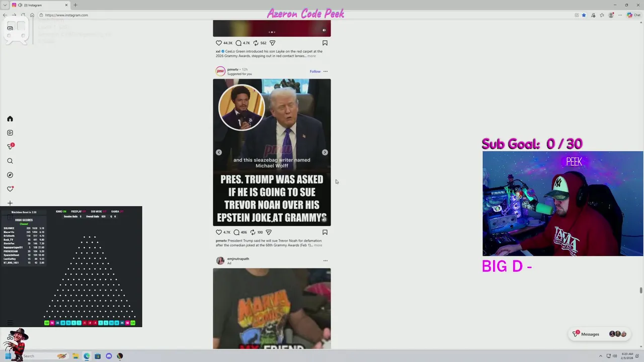Comment on the xxl post with 4.7K comments
Viewport: 644px width, 362px height.
(238, 43)
